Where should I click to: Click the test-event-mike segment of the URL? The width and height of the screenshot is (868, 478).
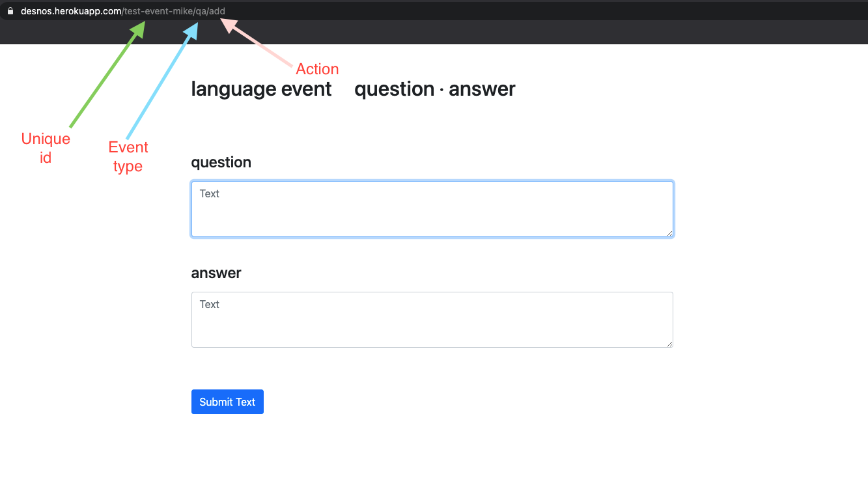[158, 11]
